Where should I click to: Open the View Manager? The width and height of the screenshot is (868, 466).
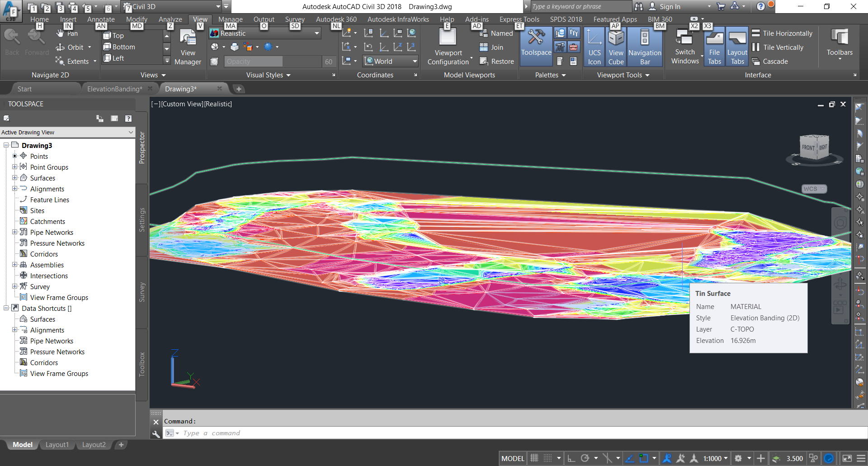pyautogui.click(x=188, y=45)
